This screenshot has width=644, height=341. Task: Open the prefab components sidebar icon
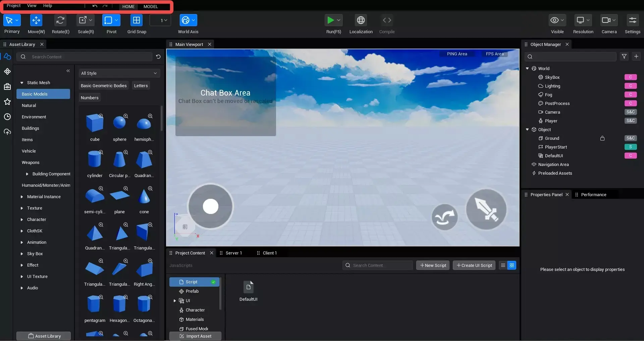[x=7, y=71]
